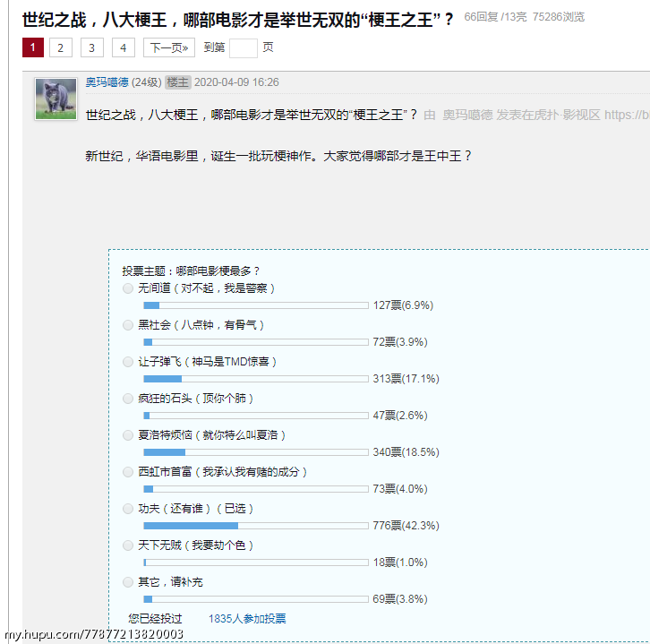
Task: Click the 您已经投过 notice
Action: tap(155, 619)
